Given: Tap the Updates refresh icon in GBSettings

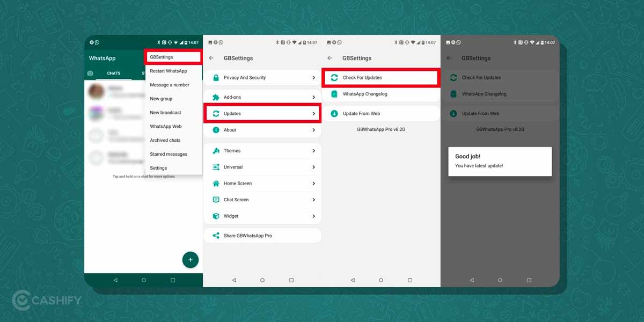Looking at the screenshot, I should coord(216,113).
